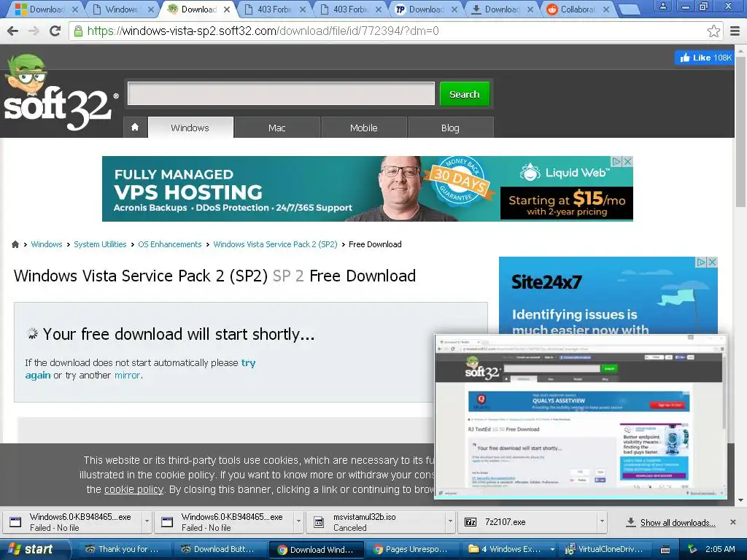Select the Mac navigation tab

[x=276, y=128]
